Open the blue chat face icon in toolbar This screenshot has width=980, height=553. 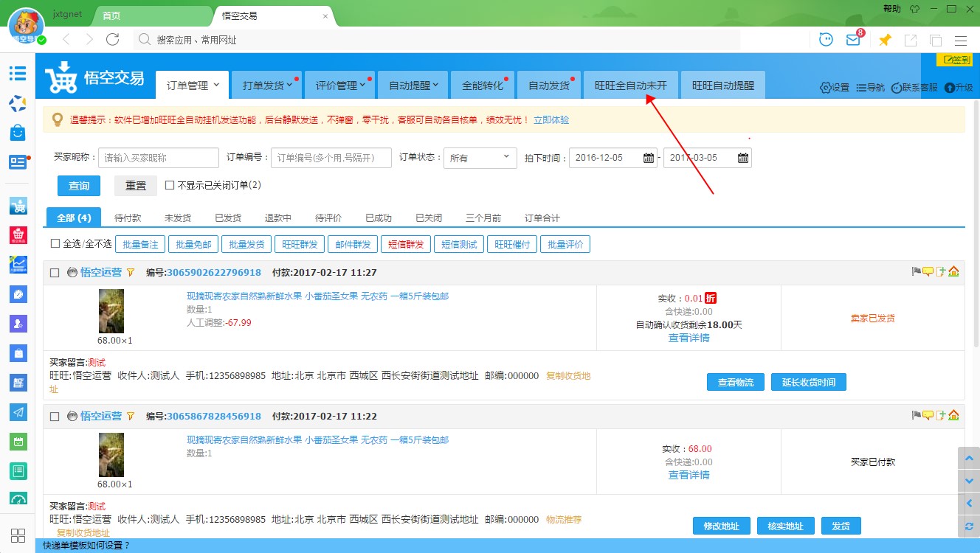pos(827,40)
